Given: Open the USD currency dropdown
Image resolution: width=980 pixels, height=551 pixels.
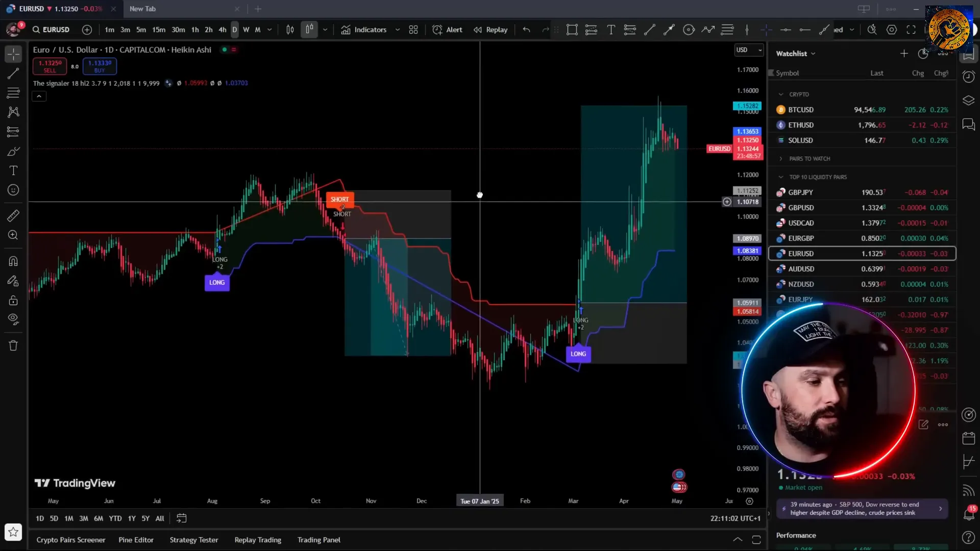Looking at the screenshot, I should click(x=749, y=50).
